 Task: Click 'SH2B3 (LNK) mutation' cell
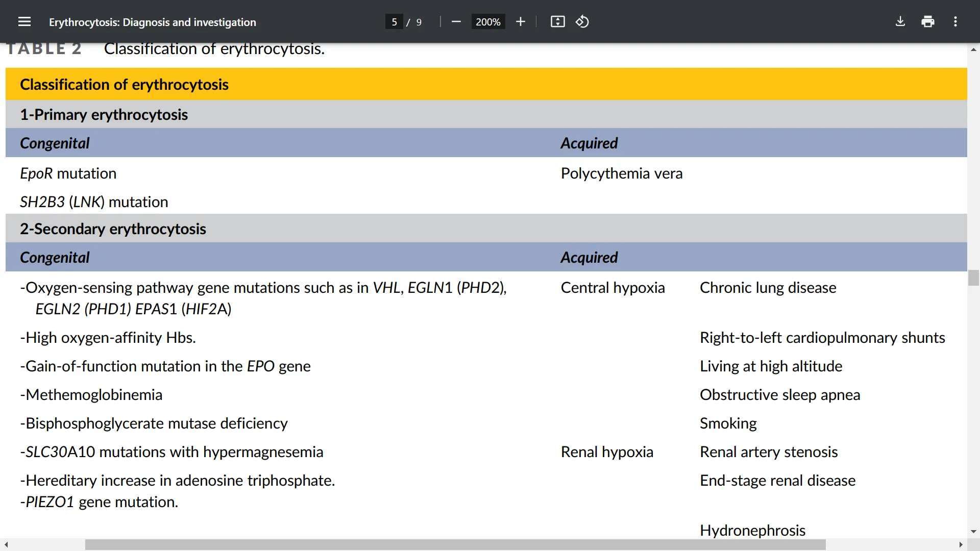coord(94,202)
